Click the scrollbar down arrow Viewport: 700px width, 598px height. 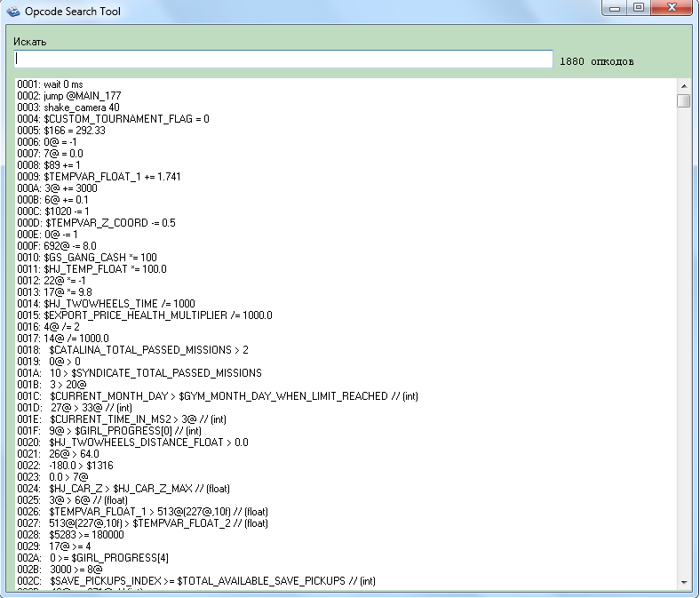[x=683, y=581]
